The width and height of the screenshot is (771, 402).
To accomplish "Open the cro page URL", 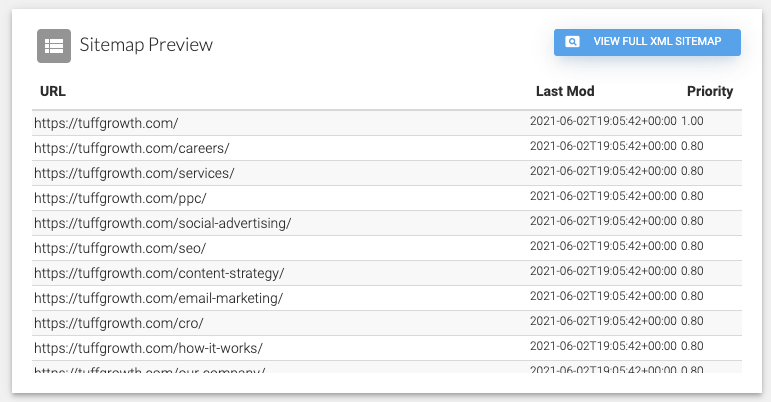I will (x=119, y=323).
